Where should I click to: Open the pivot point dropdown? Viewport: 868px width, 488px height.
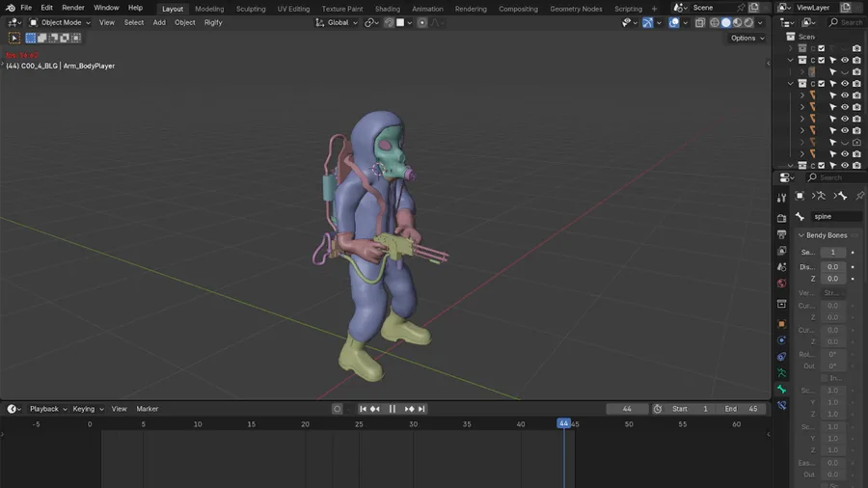371,23
